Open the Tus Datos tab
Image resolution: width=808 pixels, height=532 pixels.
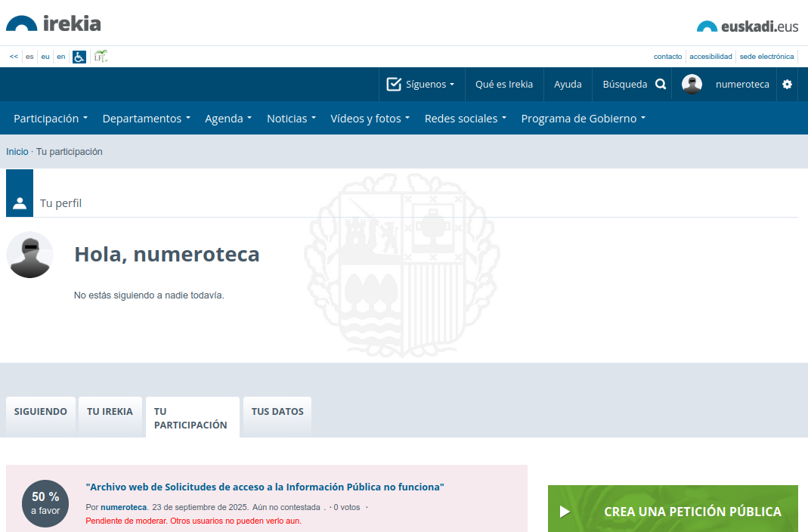pos(277,412)
